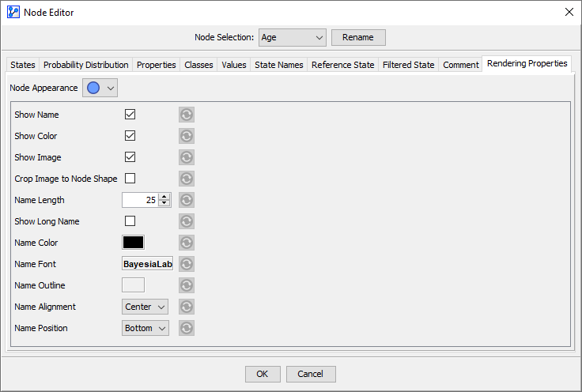Select the Classes tab
Image resolution: width=582 pixels, height=392 pixels.
[198, 65]
